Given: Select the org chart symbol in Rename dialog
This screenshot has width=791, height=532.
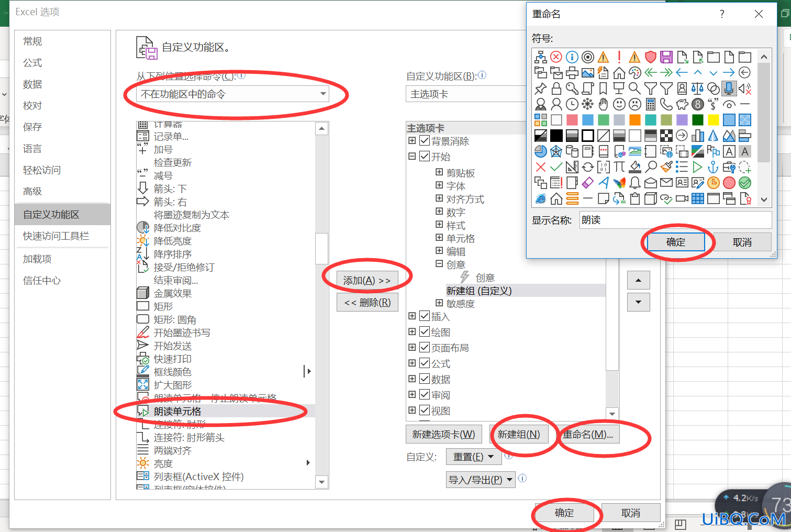Looking at the screenshot, I should tap(541, 57).
